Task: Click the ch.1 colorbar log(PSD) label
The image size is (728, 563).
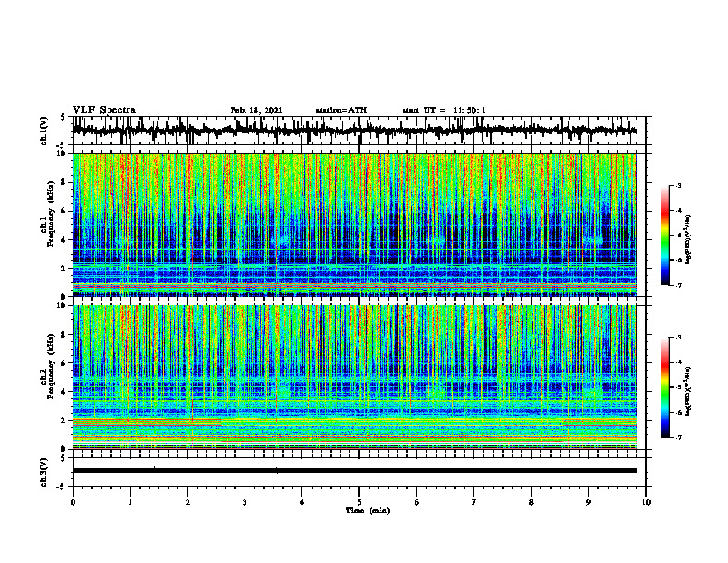Action: click(x=688, y=239)
